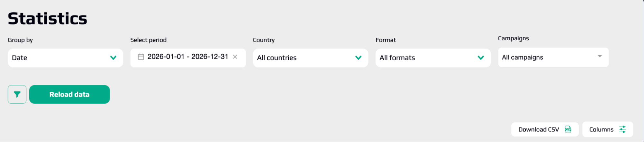Click the green chevron in All formats
Viewport: 644px width, 142px height.
[481, 58]
